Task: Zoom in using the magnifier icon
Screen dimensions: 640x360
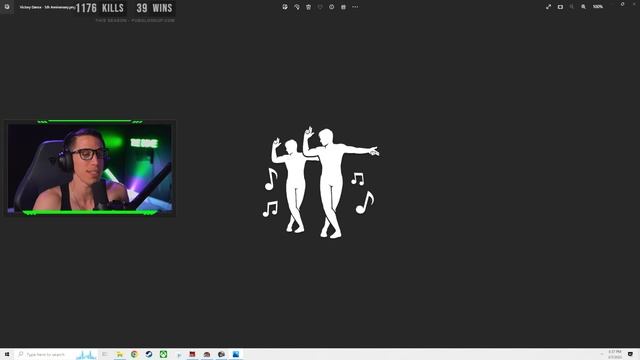Action: pos(584,7)
